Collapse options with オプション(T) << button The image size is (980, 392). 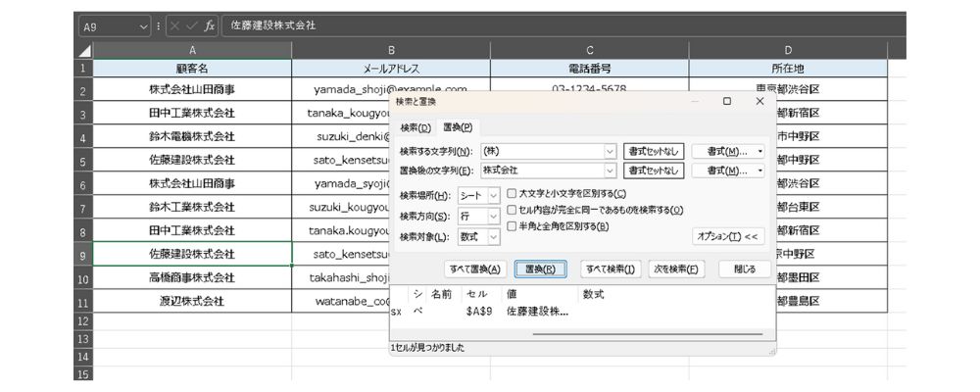pyautogui.click(x=728, y=236)
